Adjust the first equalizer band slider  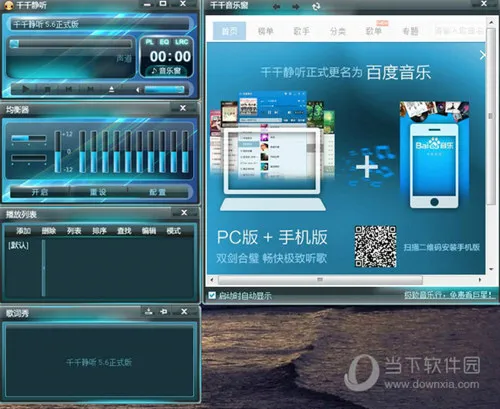tap(82, 152)
